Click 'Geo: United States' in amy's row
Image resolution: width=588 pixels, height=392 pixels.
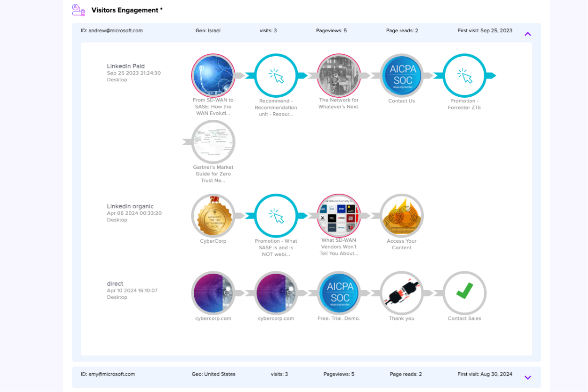pos(213,374)
